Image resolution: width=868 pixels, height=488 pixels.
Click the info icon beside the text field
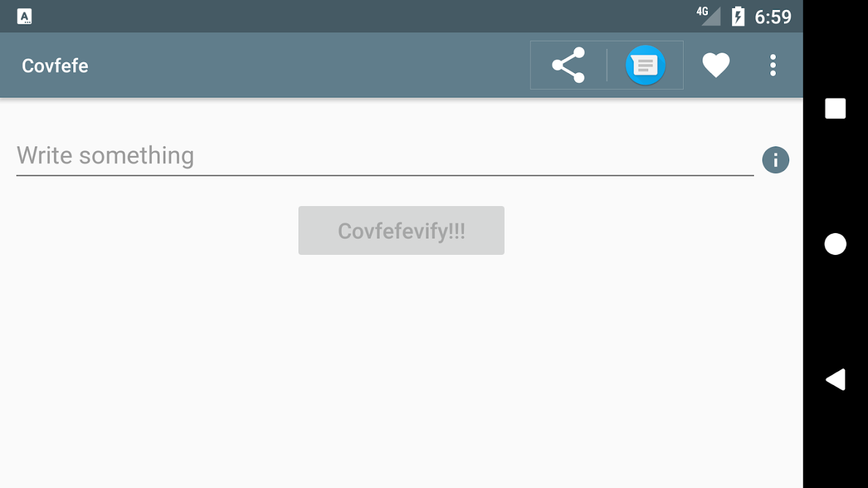coord(776,160)
